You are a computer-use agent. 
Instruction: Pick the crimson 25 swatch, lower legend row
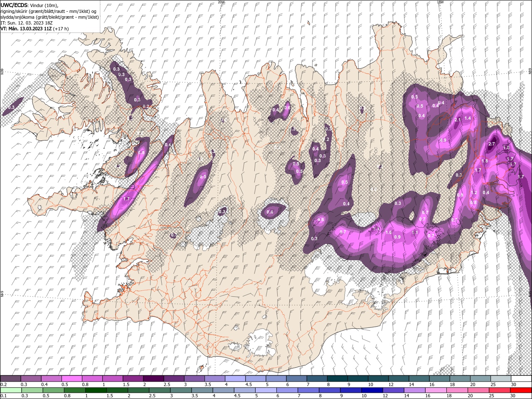tap(500, 390)
